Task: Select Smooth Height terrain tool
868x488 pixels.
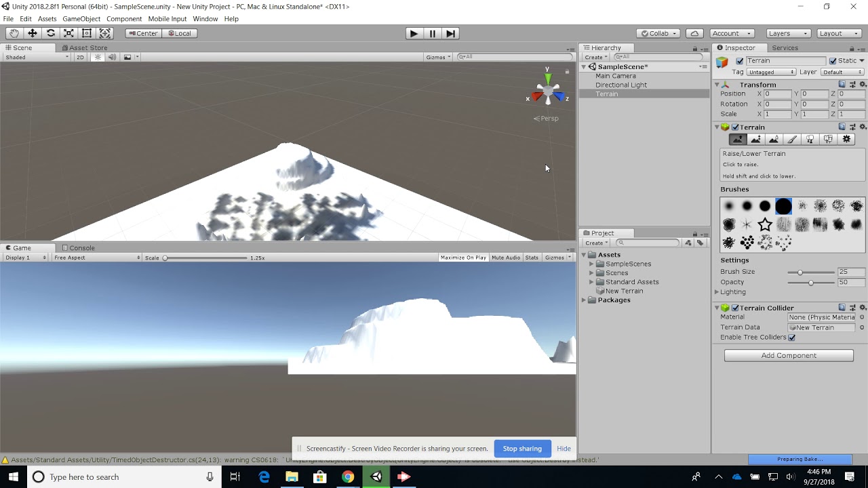Action: pos(774,139)
